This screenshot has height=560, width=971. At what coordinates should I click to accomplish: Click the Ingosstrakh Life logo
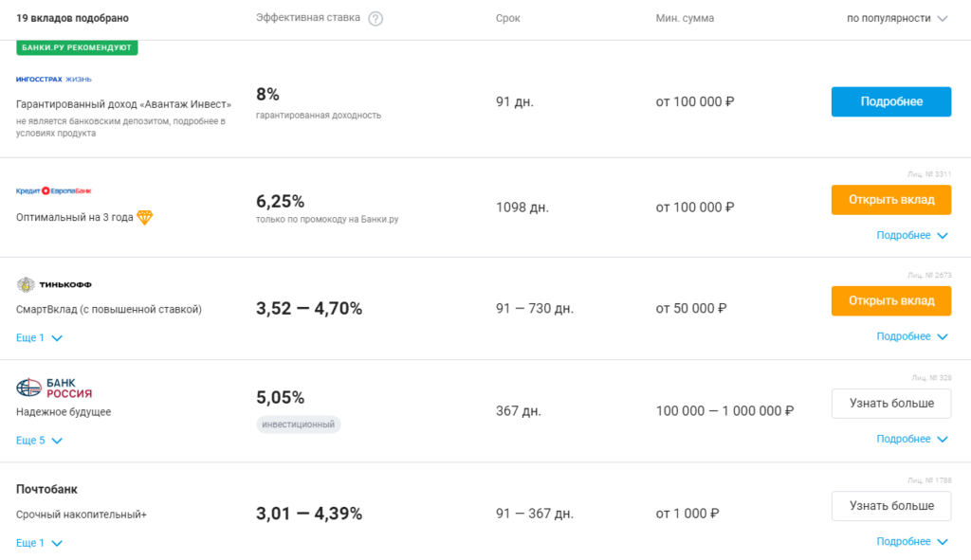[x=54, y=79]
